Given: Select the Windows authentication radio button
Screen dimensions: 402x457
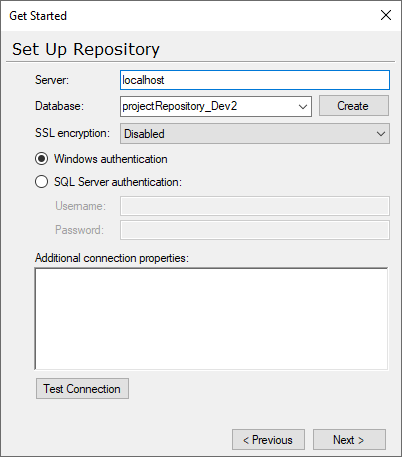Looking at the screenshot, I should [41, 159].
